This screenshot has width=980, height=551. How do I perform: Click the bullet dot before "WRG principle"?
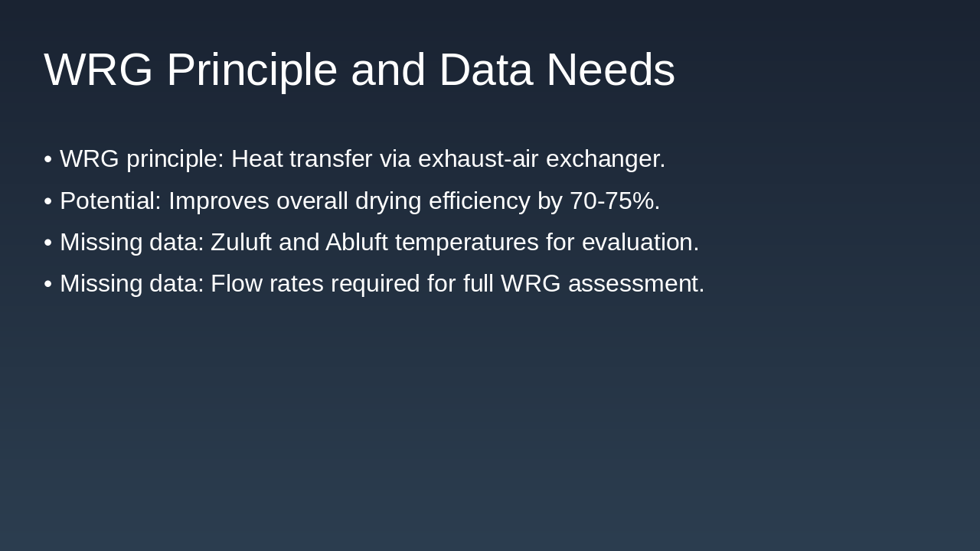[x=48, y=159]
